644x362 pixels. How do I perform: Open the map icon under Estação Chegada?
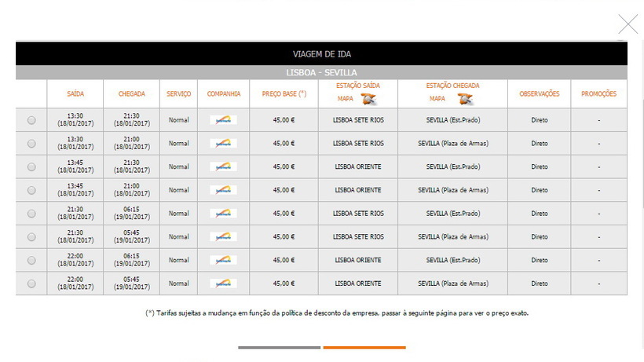[x=466, y=99]
